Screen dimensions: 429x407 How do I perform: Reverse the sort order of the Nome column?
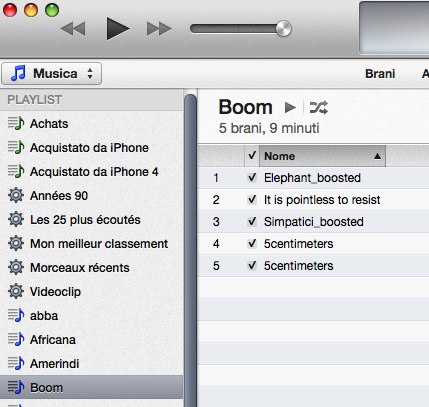pos(322,156)
